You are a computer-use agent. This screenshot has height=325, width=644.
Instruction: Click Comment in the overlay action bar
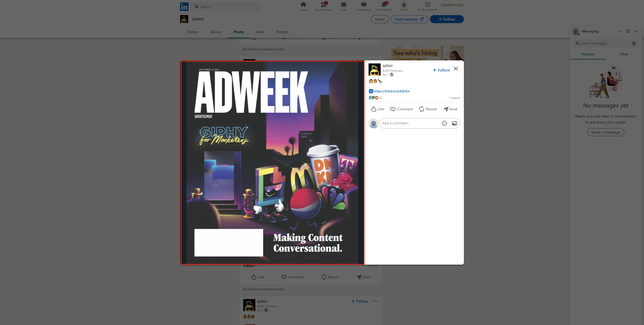click(x=401, y=109)
